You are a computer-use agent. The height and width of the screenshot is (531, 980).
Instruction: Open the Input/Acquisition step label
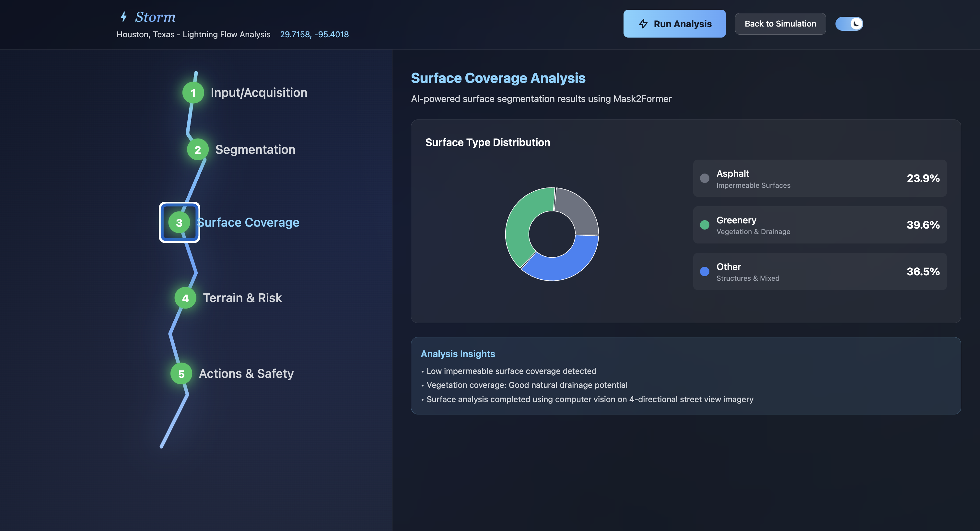click(x=259, y=93)
